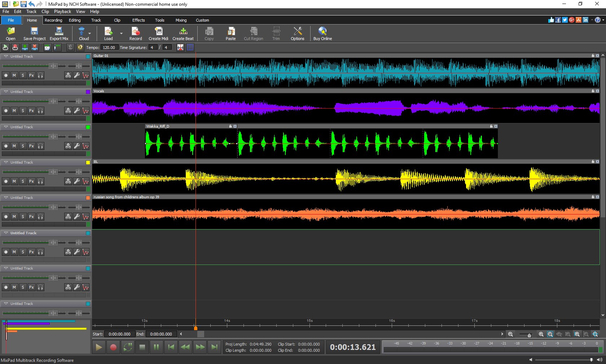This screenshot has width=606, height=364.
Task: Open Cut Region tool
Action: click(x=253, y=34)
